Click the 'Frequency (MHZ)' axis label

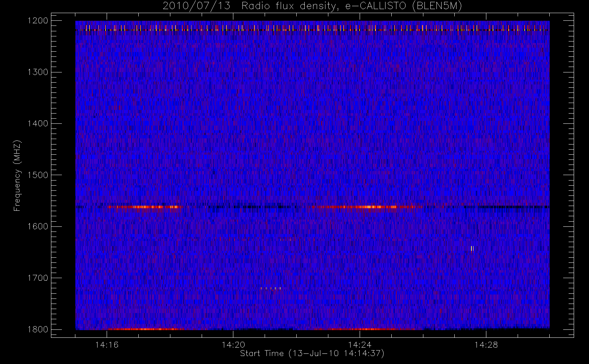(x=17, y=175)
